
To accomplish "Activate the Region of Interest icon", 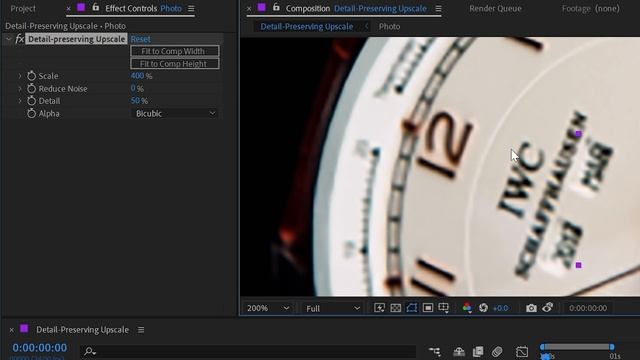I will pyautogui.click(x=428, y=308).
